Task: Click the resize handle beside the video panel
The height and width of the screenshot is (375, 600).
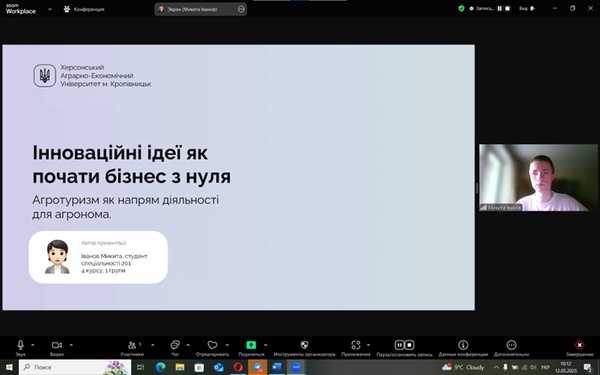Action: [x=477, y=188]
